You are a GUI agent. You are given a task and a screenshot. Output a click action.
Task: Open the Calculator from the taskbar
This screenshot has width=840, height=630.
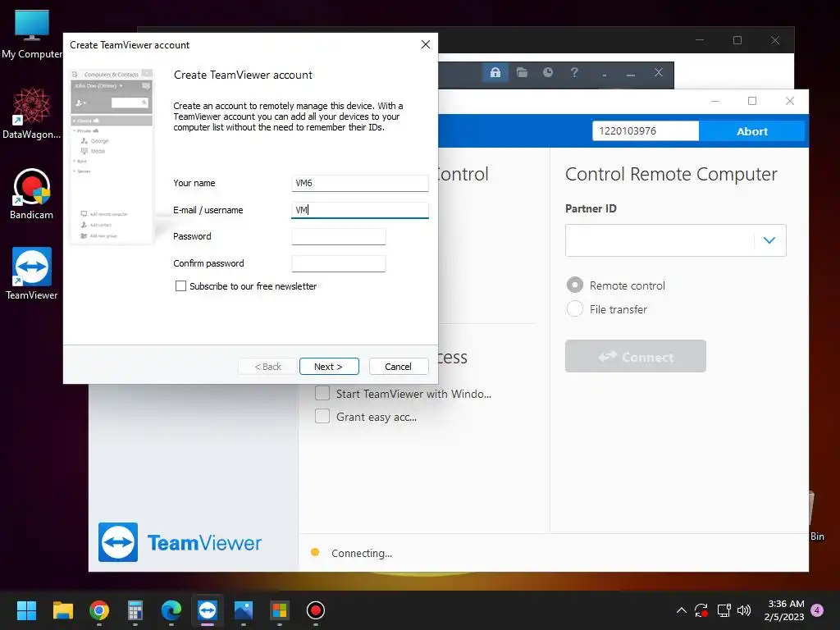[x=135, y=610]
